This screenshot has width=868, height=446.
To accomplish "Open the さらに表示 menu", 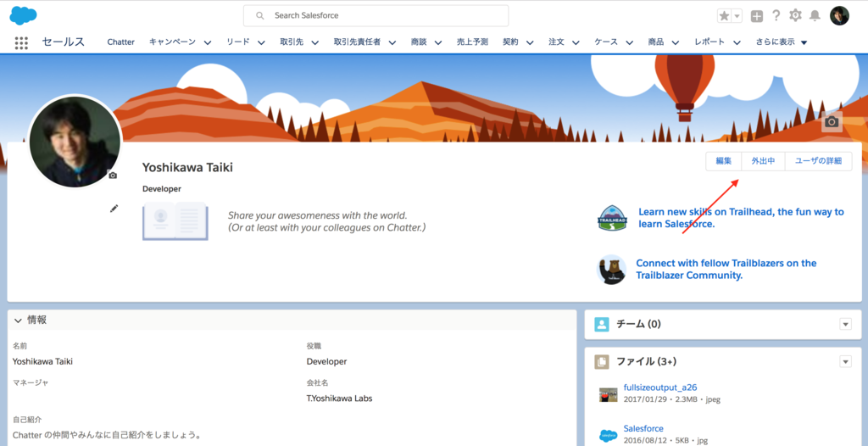I will (x=782, y=42).
